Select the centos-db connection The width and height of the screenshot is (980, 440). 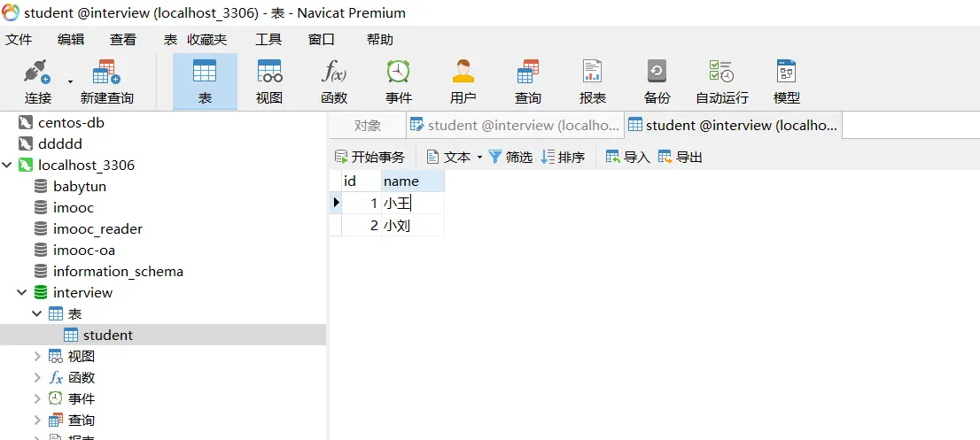[x=71, y=123]
